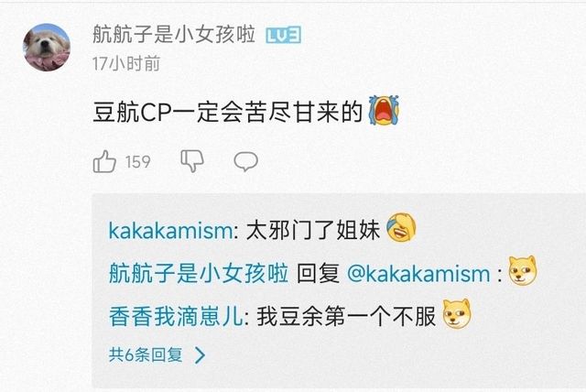Viewport: 586px width, 392px height.
Task: Open 航航子是小女孩啦 name in reply thread
Action: (199, 273)
